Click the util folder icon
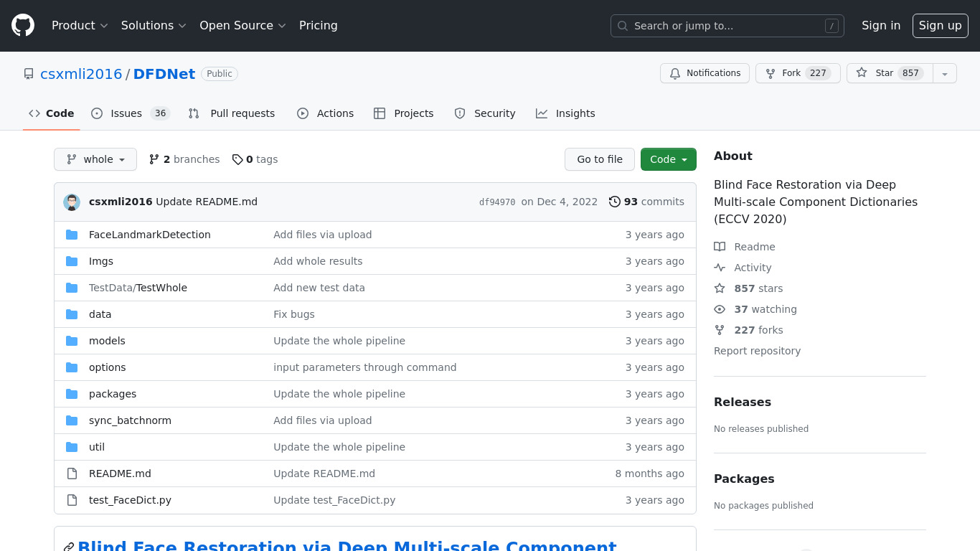Image resolution: width=980 pixels, height=551 pixels. 72,447
